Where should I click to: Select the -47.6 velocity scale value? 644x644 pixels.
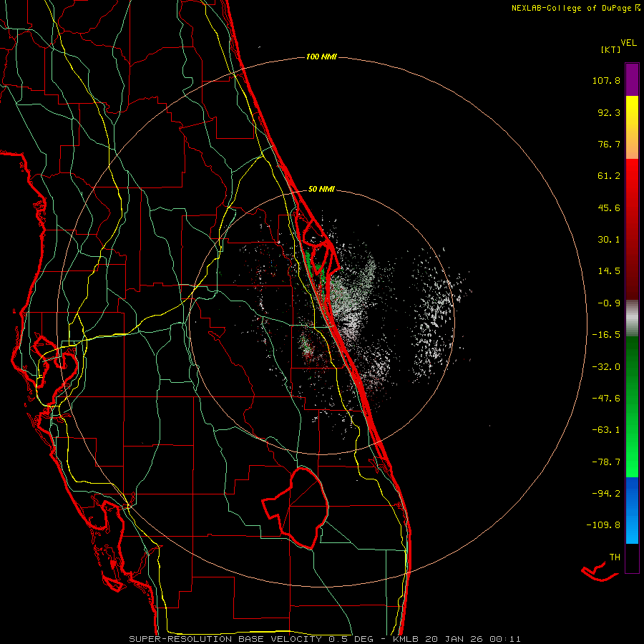click(x=606, y=399)
